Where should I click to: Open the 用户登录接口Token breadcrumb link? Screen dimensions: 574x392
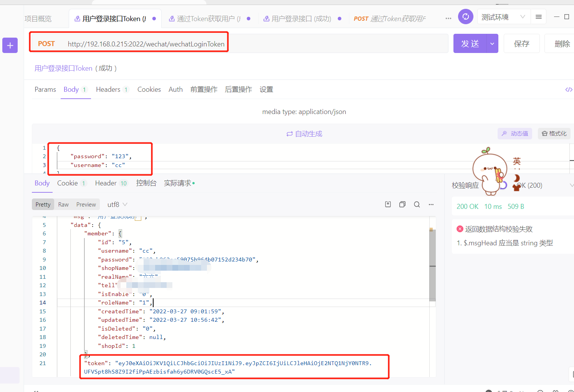click(x=63, y=68)
